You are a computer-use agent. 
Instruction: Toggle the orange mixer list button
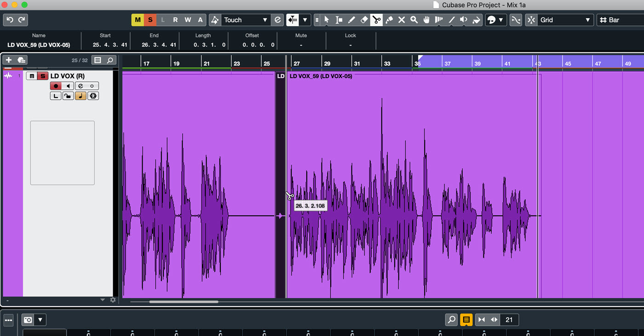[466, 319]
